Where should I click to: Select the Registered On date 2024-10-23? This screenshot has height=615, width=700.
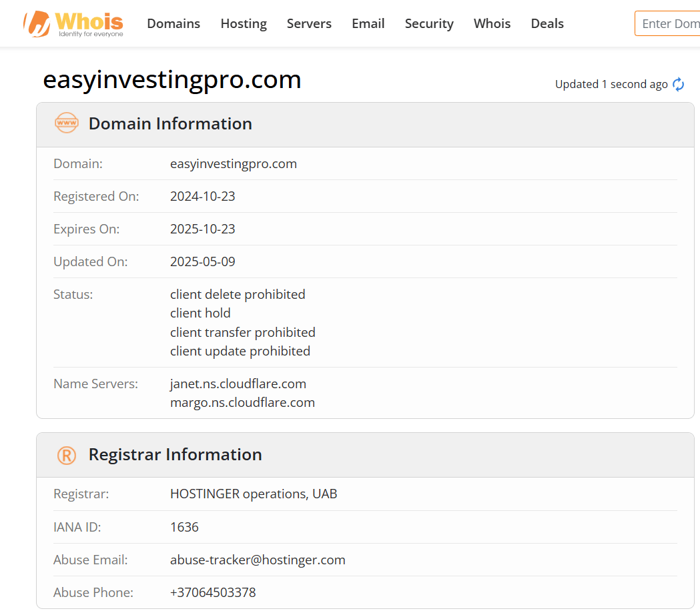(x=203, y=196)
